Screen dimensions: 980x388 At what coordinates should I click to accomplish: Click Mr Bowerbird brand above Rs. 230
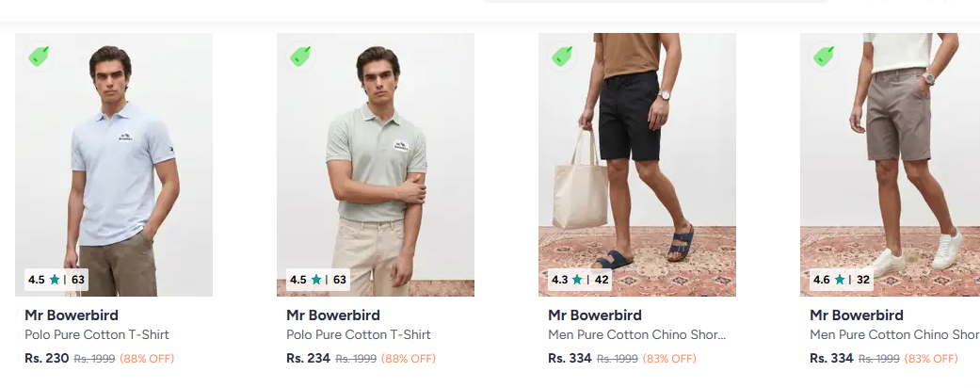(72, 315)
